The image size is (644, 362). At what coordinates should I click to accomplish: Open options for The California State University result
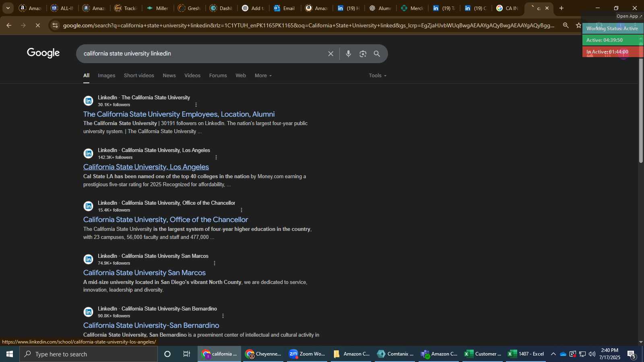tap(196, 105)
